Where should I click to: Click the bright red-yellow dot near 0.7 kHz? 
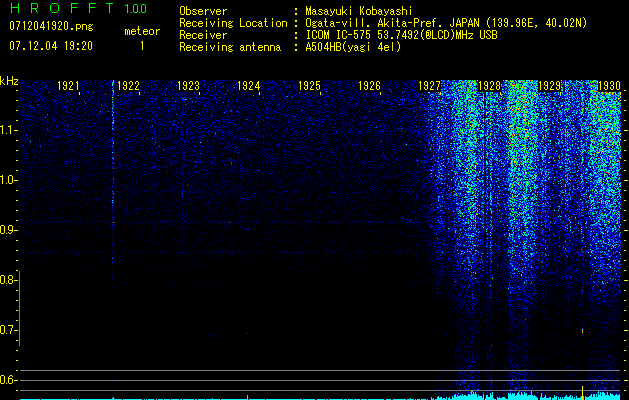click(x=582, y=331)
